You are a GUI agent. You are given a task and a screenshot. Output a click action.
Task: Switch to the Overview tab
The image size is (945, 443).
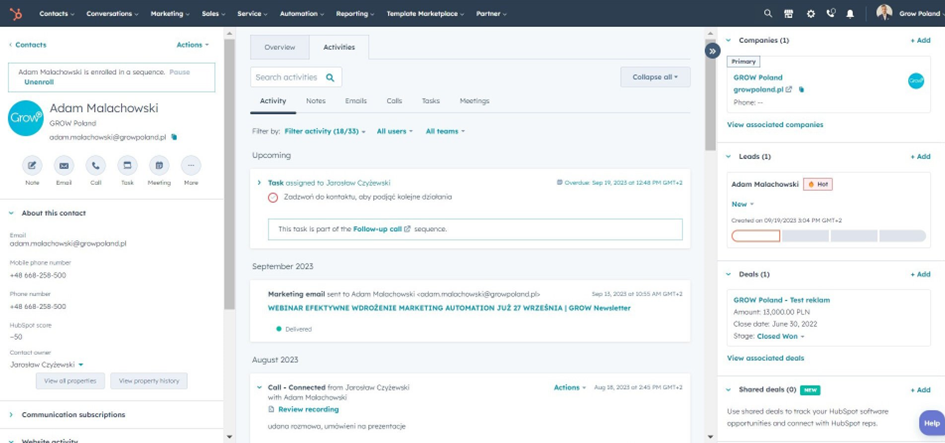280,47
